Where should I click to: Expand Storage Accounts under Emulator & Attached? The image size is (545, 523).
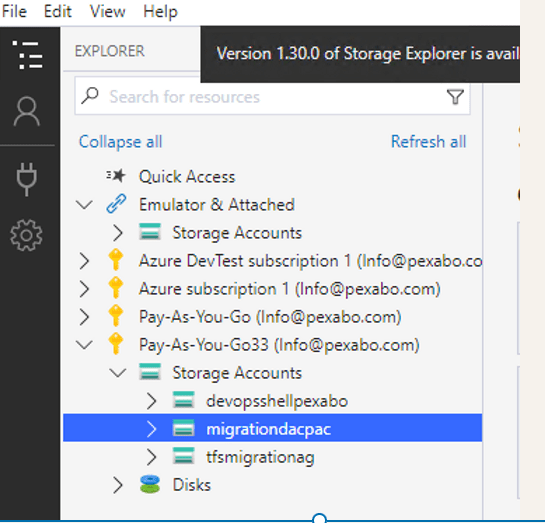click(x=118, y=232)
